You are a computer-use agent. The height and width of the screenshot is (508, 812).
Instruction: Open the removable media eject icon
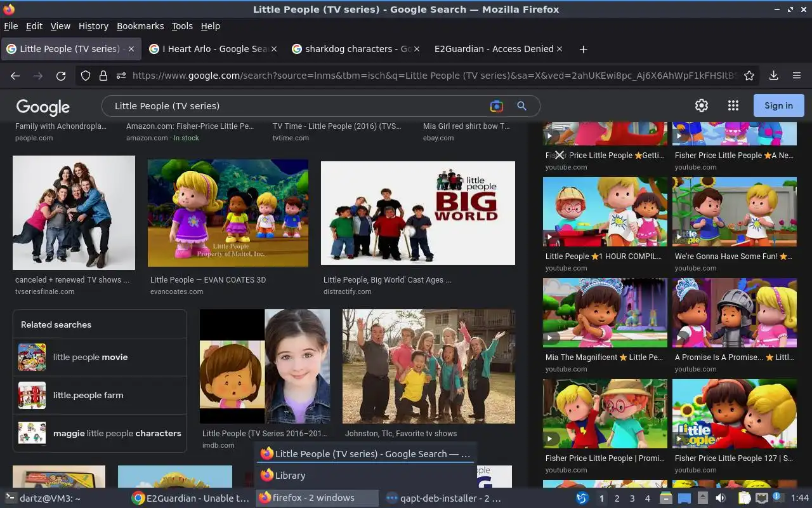tap(703, 498)
